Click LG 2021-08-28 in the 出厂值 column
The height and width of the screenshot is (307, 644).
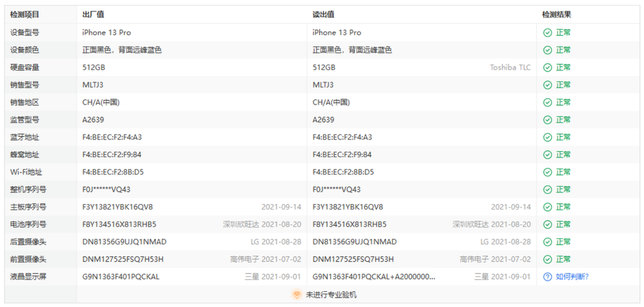tap(276, 242)
